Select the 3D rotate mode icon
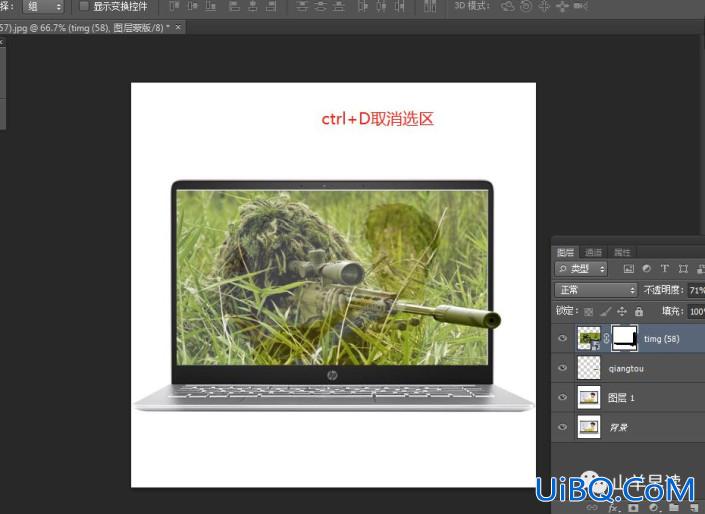705x514 pixels. tap(508, 6)
